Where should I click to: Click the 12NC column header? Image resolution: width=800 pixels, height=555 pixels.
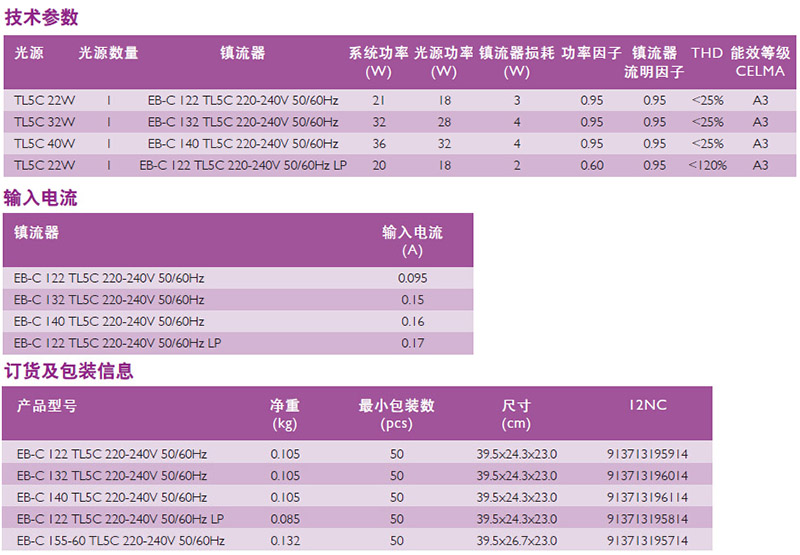click(x=647, y=406)
